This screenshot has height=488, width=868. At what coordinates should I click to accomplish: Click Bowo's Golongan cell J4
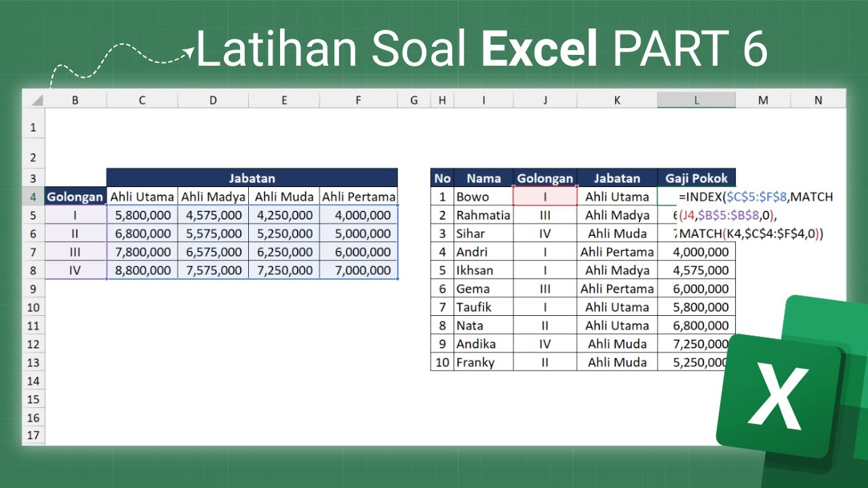(x=545, y=197)
